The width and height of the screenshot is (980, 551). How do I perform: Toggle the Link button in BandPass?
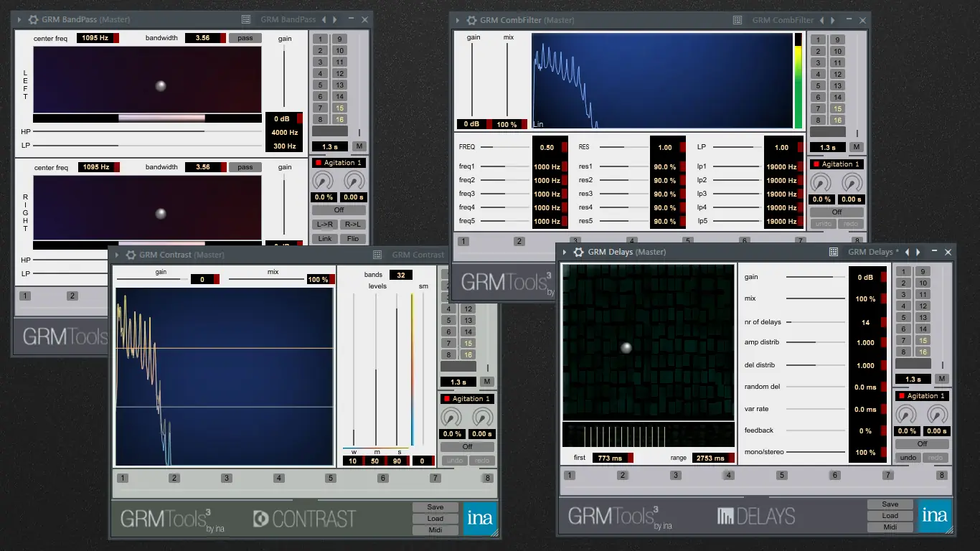click(x=325, y=239)
